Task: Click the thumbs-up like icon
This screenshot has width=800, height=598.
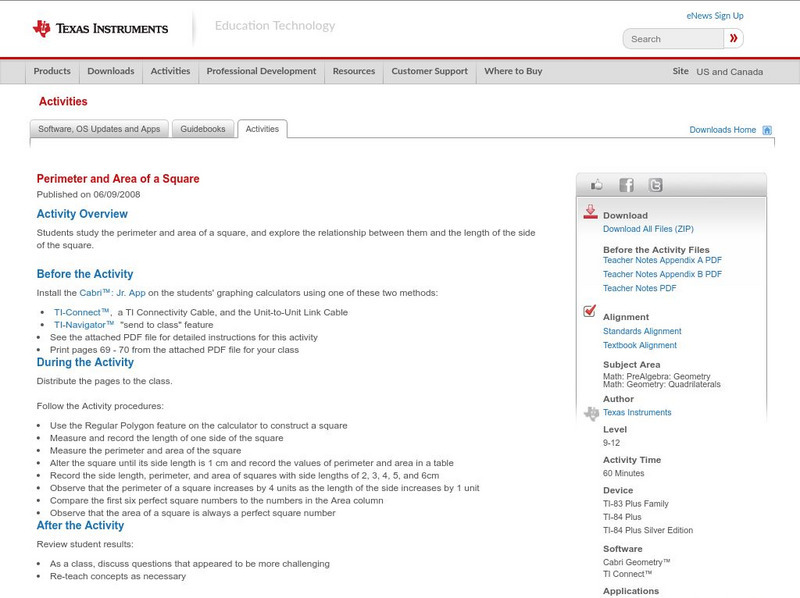Action: 596,185
